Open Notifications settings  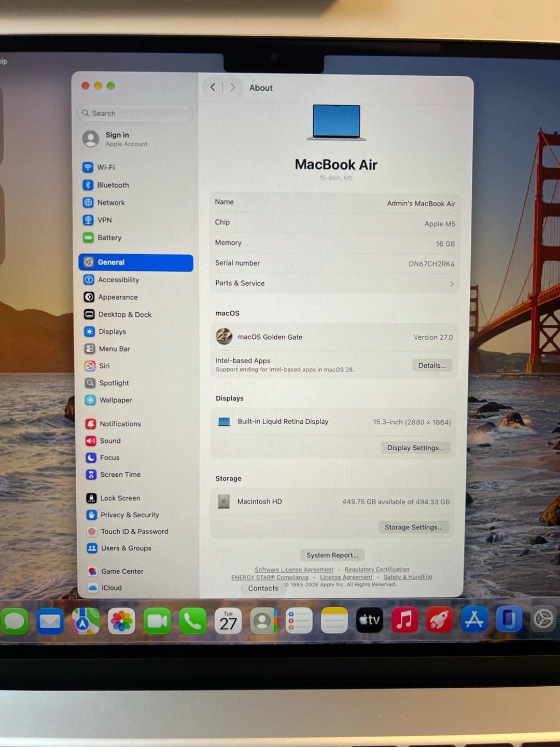(138, 424)
